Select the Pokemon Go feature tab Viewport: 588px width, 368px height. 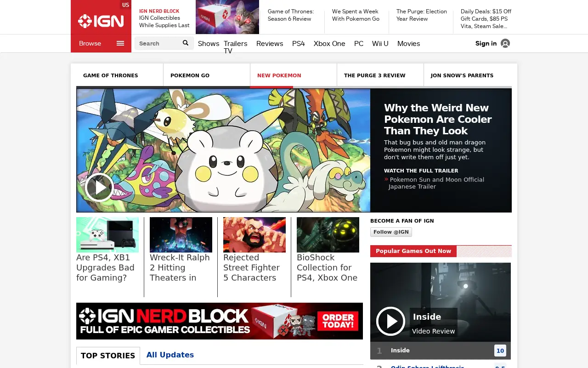(207, 75)
